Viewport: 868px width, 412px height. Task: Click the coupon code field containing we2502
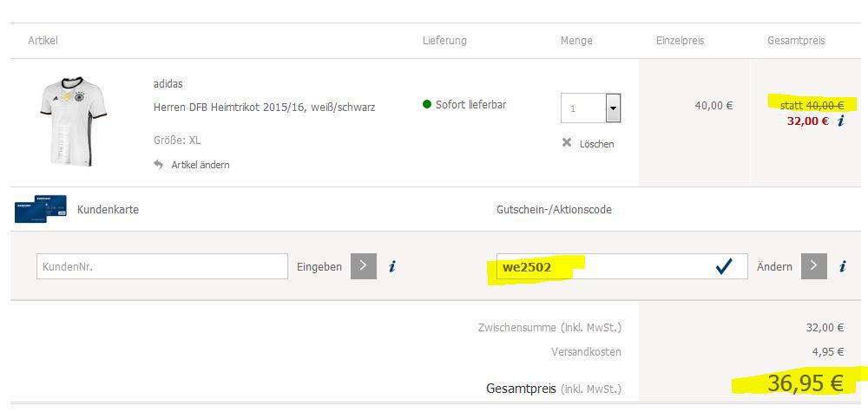click(621, 266)
